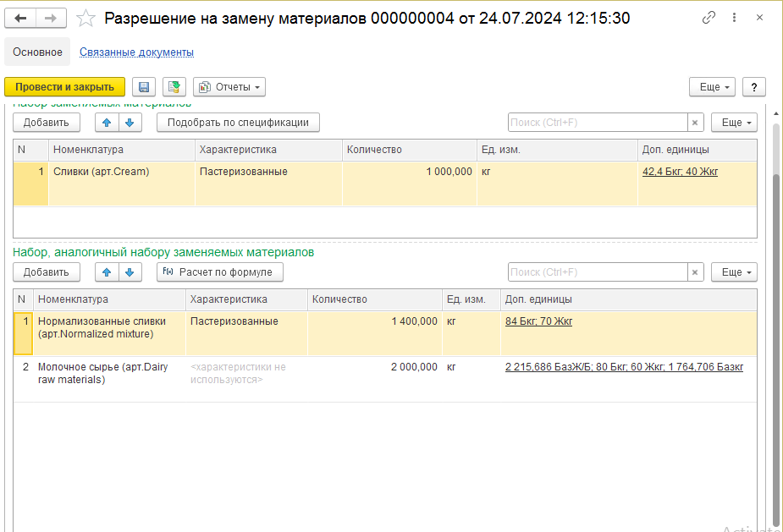The image size is (783, 532).
Task: Open the vertical three-dot options menu
Action: (x=737, y=18)
